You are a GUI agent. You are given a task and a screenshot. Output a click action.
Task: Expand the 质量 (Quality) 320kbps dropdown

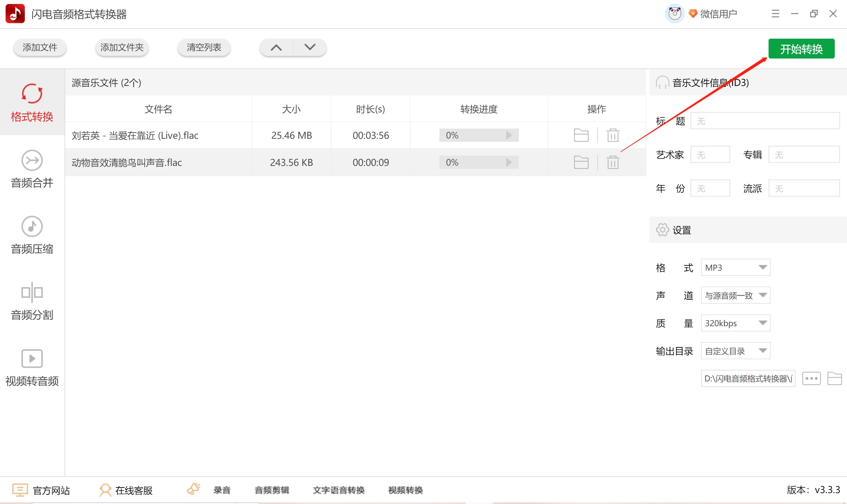(763, 323)
